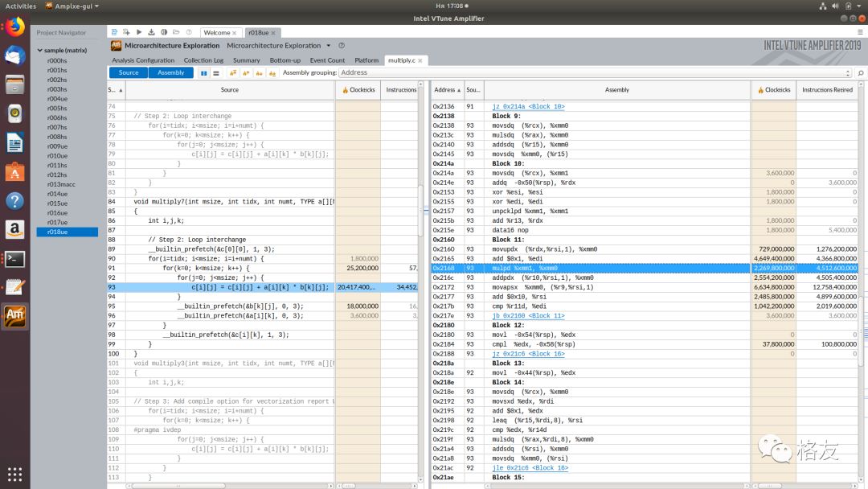Viewport: 868px width, 489px height.
Task: Select result r017ue in Project Navigator
Action: [57, 223]
